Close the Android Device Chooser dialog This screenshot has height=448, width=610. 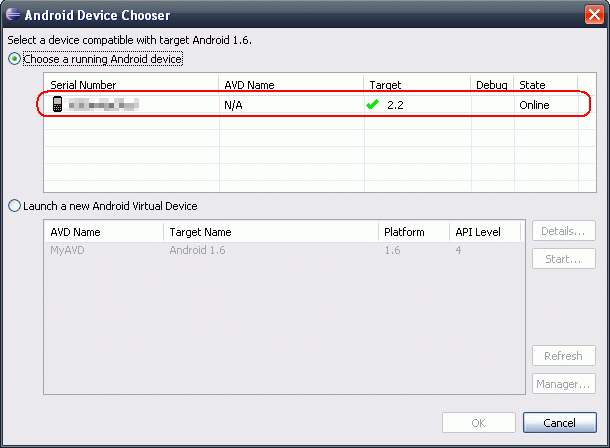point(592,15)
